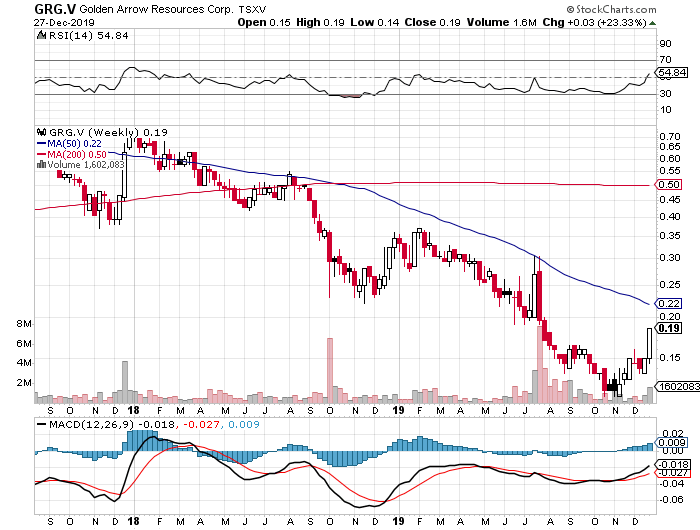
Task: Click the Open 0.15 value
Action: pos(264,22)
